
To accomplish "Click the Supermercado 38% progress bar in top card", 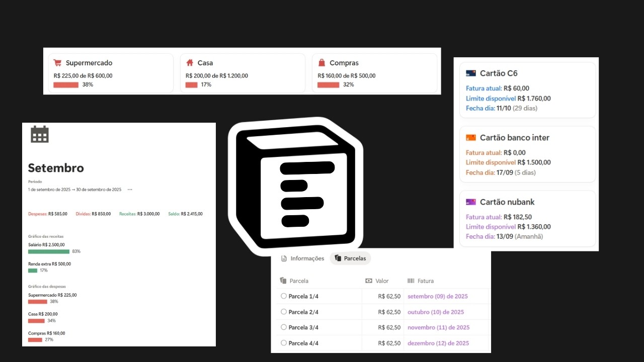I will pyautogui.click(x=66, y=85).
